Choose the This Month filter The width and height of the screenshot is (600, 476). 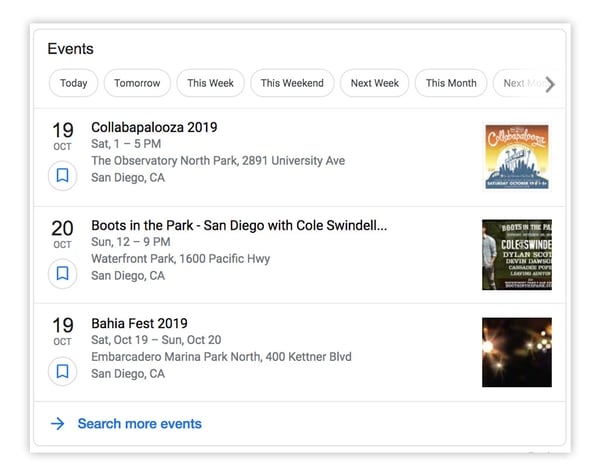tap(451, 83)
